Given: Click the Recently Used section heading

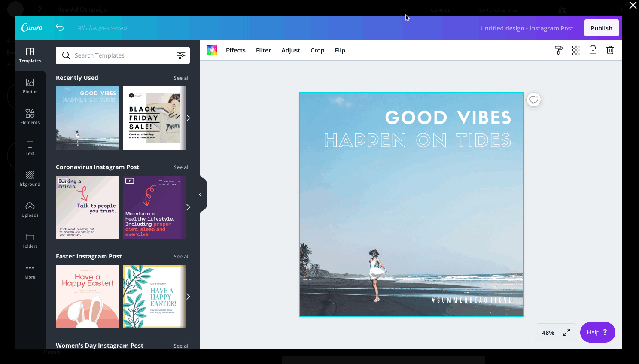Looking at the screenshot, I should coord(77,78).
